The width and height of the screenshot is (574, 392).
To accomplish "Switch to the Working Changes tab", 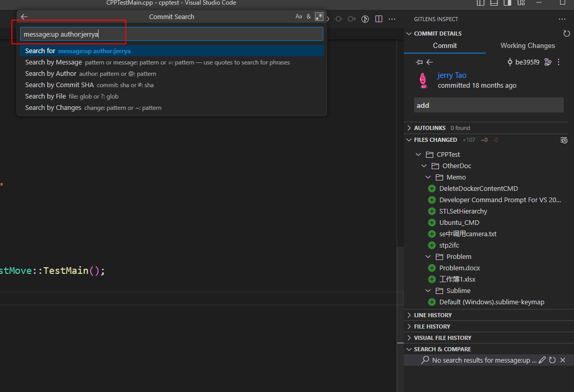I will click(x=527, y=45).
